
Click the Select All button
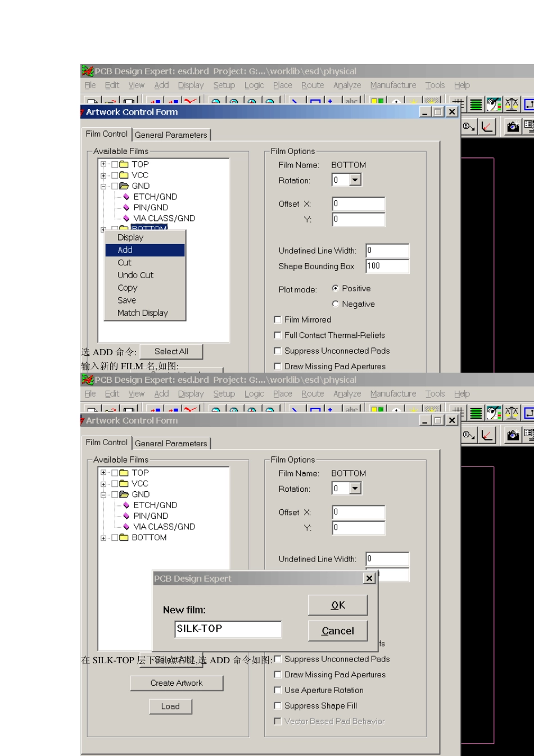tap(171, 351)
